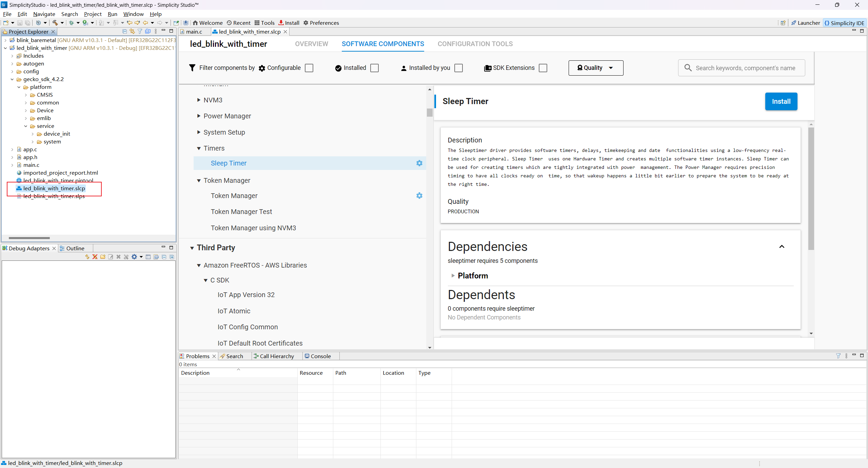868x468 pixels.
Task: Open the Project menu
Action: (93, 14)
